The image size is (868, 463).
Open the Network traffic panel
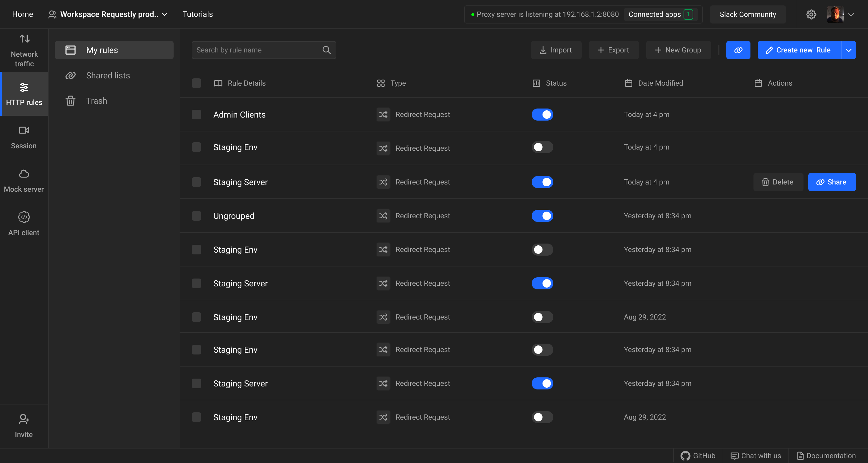tap(24, 50)
